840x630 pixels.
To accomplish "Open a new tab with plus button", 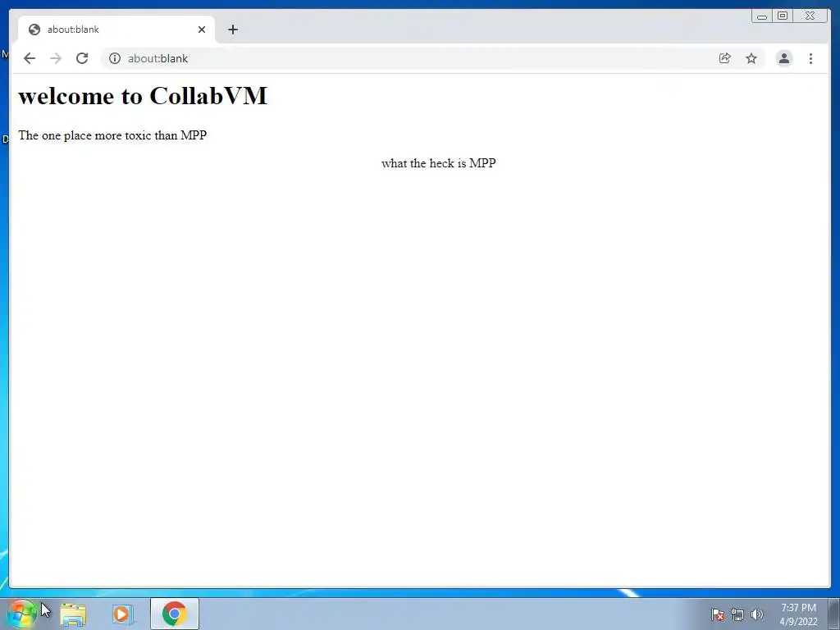I will tap(232, 30).
